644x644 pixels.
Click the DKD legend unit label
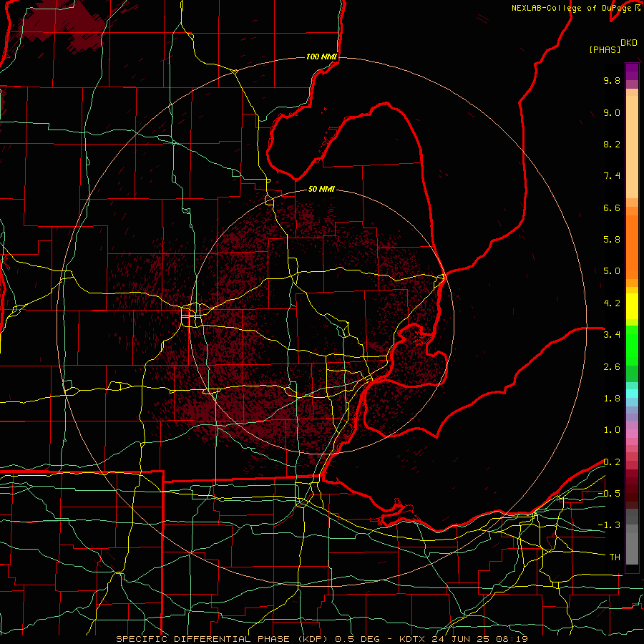[629, 43]
